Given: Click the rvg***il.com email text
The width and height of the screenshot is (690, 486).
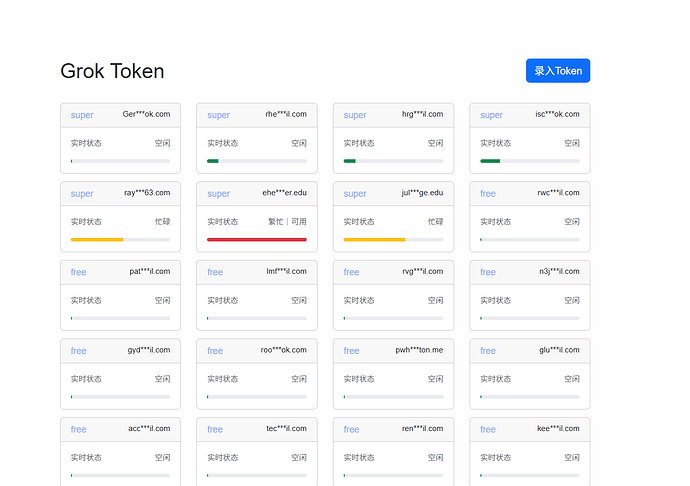Looking at the screenshot, I should coord(422,271).
